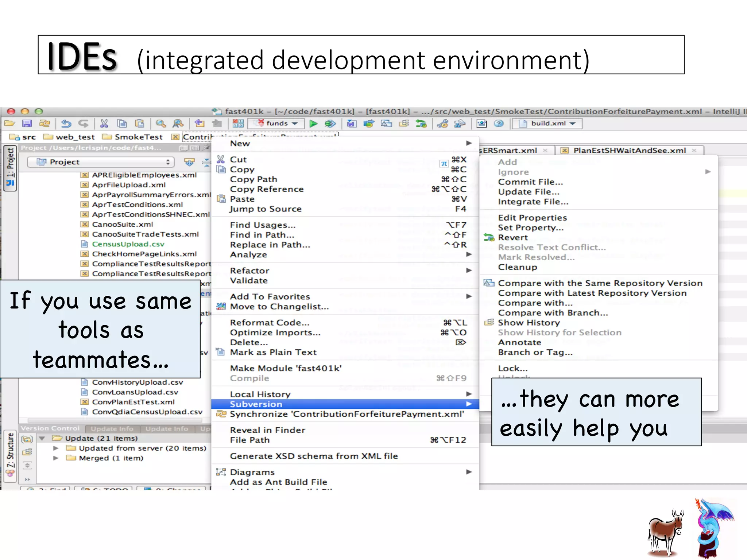Expand the Updated from server node
This screenshot has height=560, width=747.
56,448
